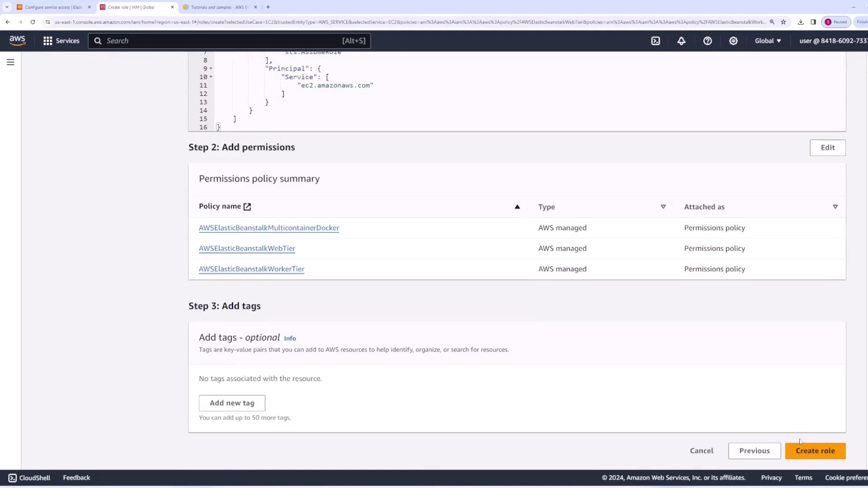Open AWSElasticBeanstalkWebTier policy link
The image size is (868, 488).
point(247,248)
